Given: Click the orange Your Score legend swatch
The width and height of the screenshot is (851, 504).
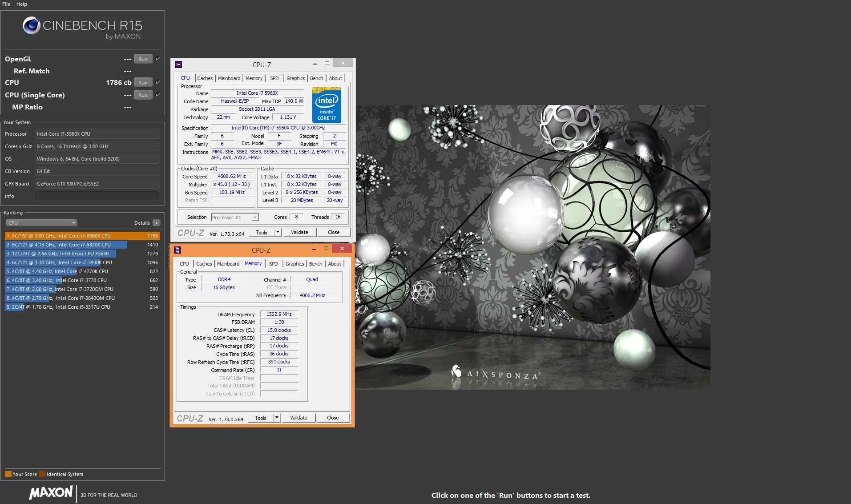Looking at the screenshot, I should coord(8,474).
